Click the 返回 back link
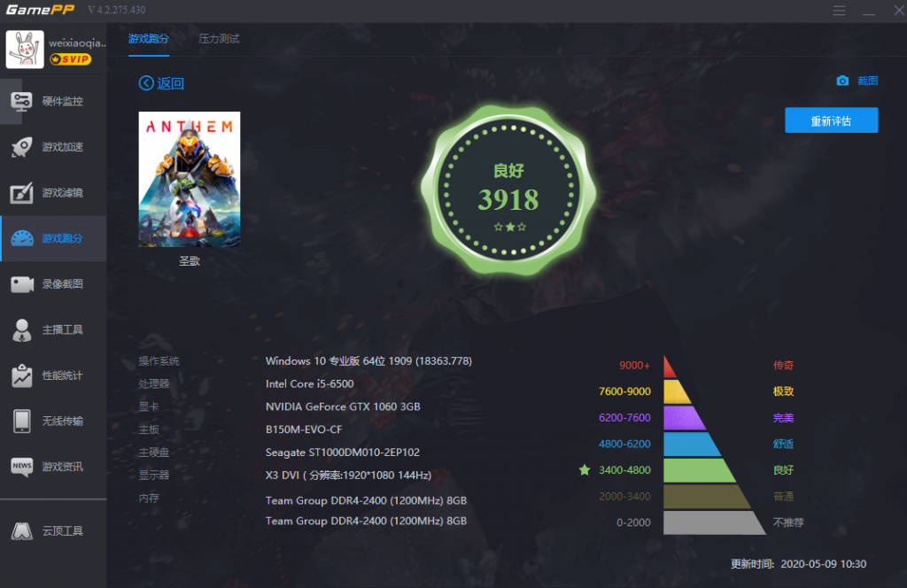The width and height of the screenshot is (907, 588). pyautogui.click(x=171, y=83)
